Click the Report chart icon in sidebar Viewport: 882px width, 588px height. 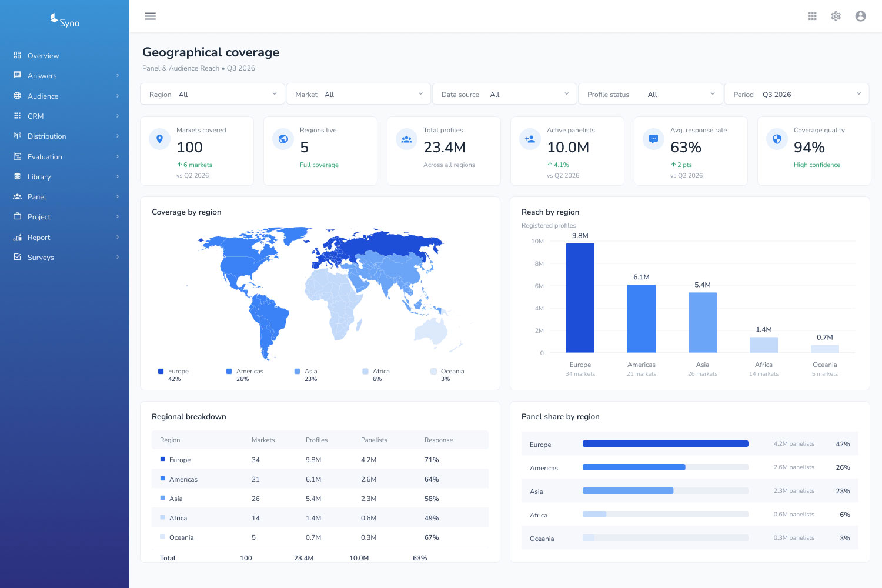point(18,237)
